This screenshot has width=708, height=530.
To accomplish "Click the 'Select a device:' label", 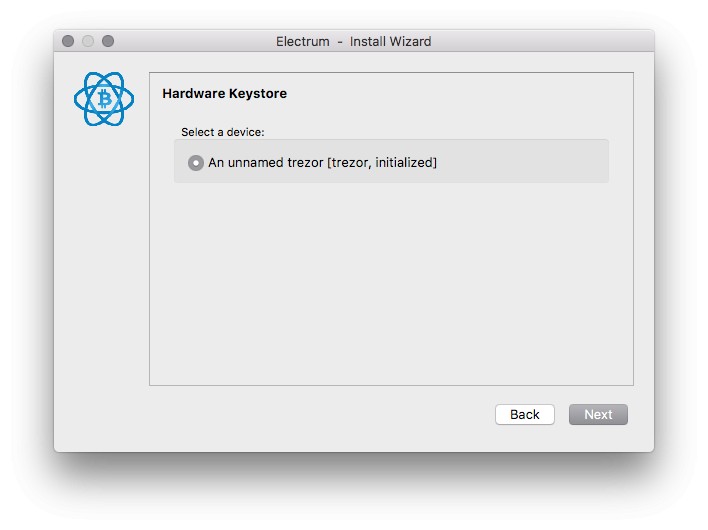I will [223, 132].
